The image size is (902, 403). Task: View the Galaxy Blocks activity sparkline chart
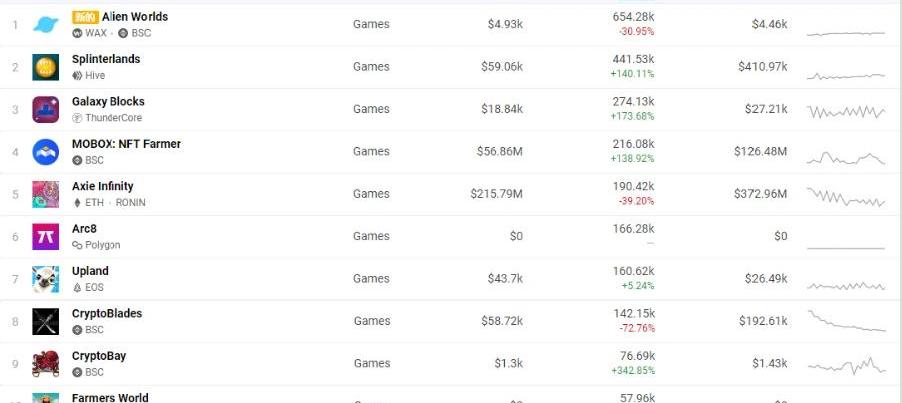click(x=846, y=111)
